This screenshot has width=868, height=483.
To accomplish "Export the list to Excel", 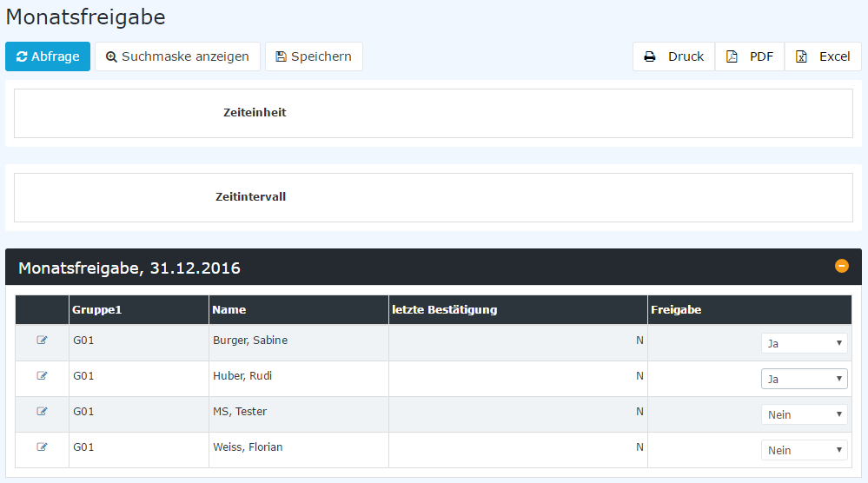I will pyautogui.click(x=823, y=56).
